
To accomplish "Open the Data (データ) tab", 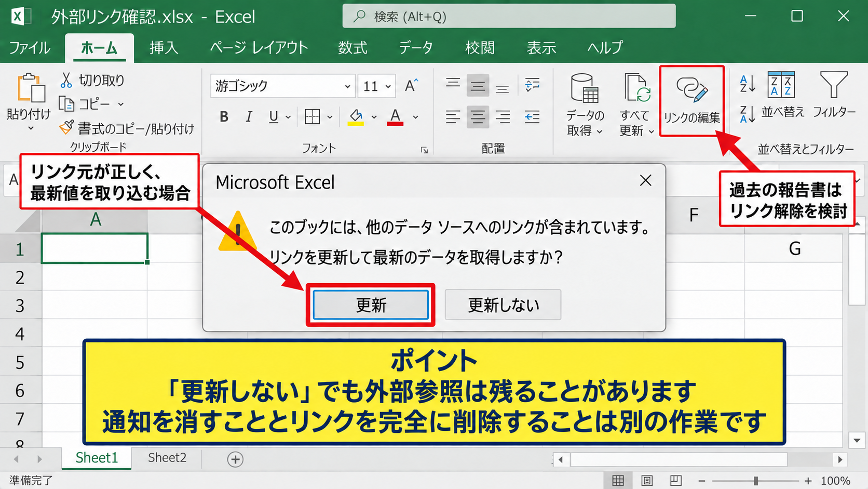I will [x=415, y=48].
